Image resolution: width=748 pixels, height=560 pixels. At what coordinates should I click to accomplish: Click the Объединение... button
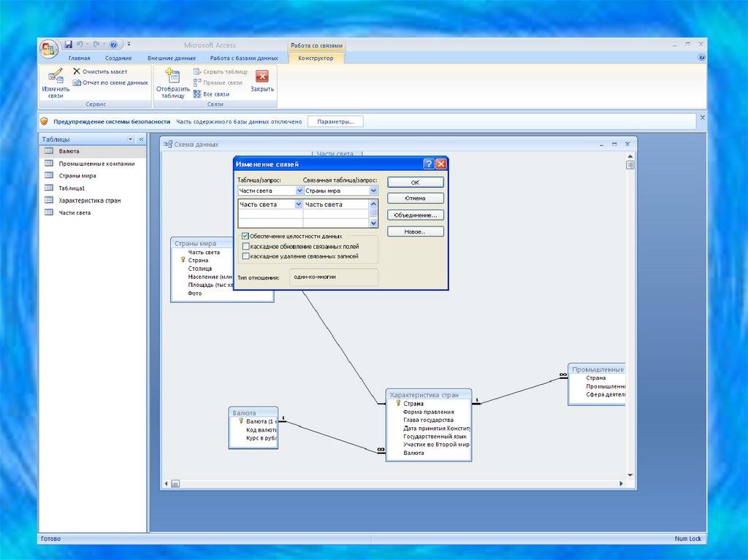click(415, 215)
